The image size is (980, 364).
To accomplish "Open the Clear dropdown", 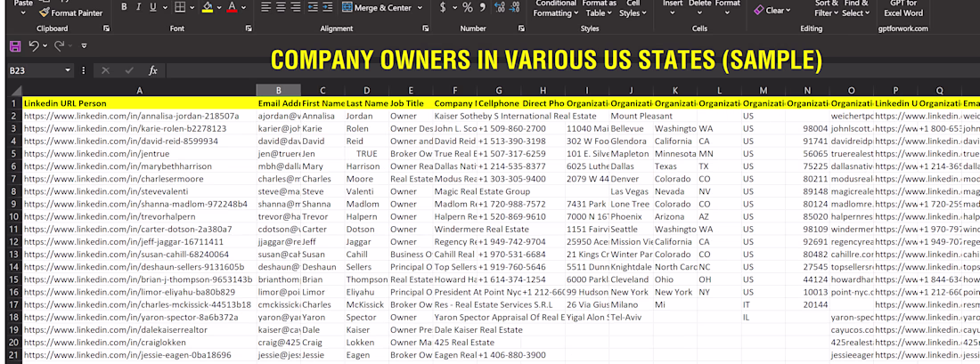I will [x=772, y=10].
